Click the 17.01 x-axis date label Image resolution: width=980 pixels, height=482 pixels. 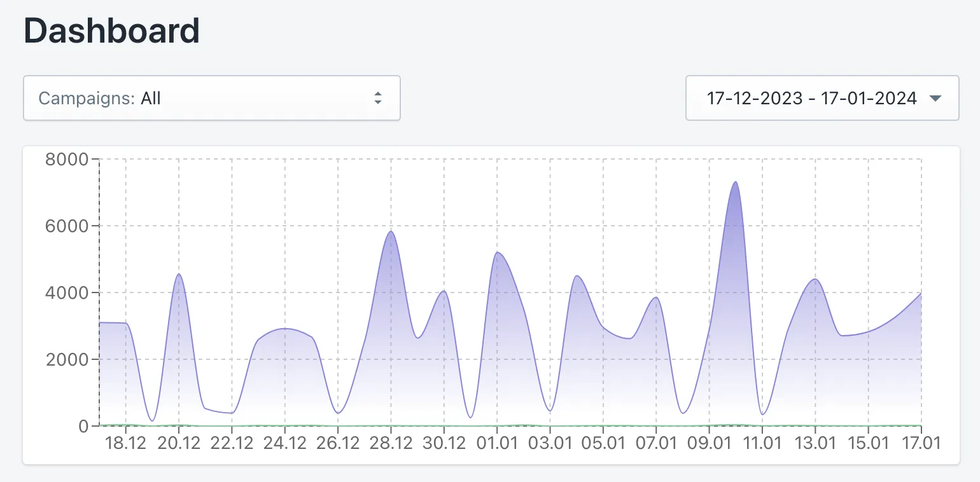(921, 442)
